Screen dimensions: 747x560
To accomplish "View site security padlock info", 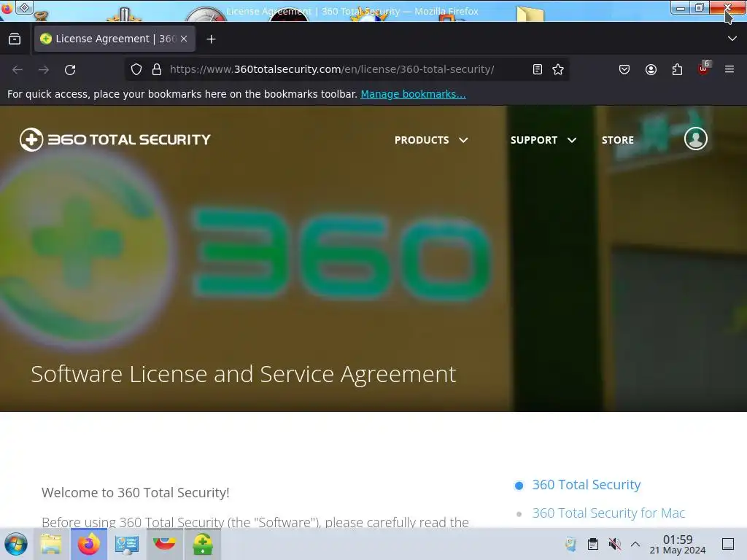I will [x=157, y=69].
